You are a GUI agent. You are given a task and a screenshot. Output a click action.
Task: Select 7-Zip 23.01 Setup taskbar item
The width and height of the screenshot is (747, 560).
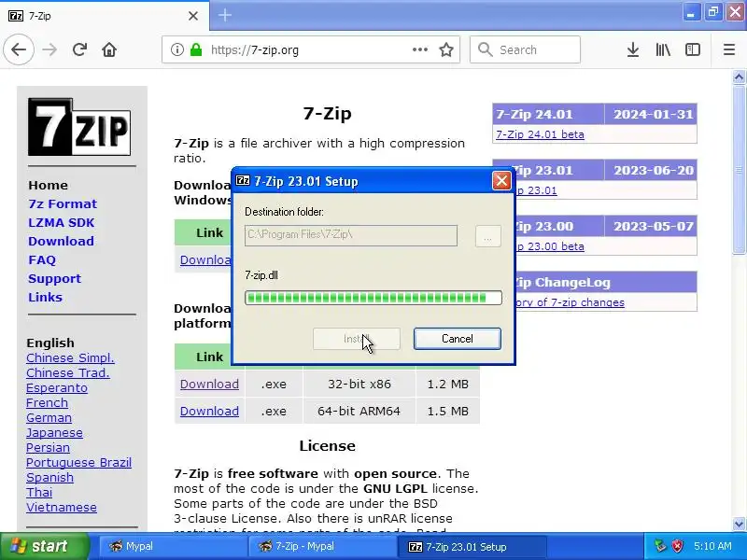(x=472, y=546)
